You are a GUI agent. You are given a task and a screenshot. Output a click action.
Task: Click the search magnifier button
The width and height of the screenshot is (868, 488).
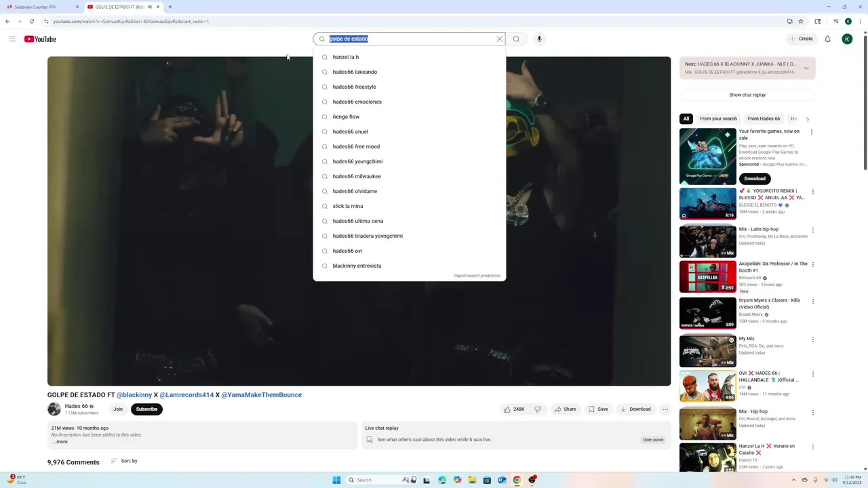pyautogui.click(x=516, y=39)
